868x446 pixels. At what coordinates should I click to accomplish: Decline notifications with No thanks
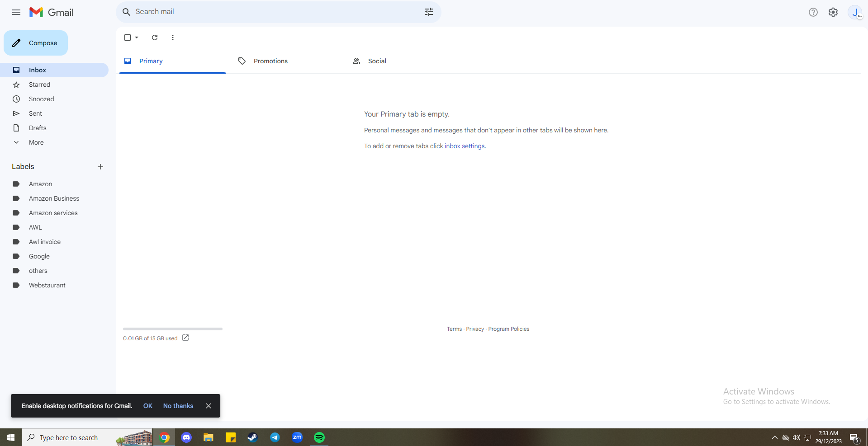[x=178, y=406]
